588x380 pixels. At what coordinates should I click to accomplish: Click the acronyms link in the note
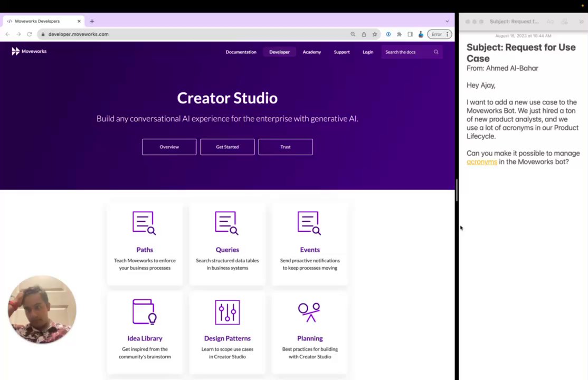tap(482, 162)
